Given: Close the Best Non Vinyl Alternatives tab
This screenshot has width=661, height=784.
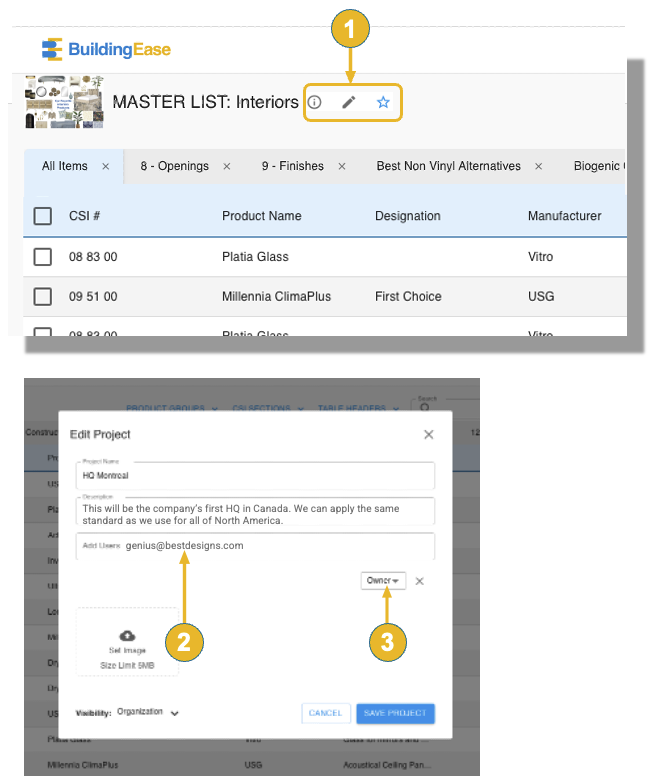Looking at the screenshot, I should pos(538,166).
